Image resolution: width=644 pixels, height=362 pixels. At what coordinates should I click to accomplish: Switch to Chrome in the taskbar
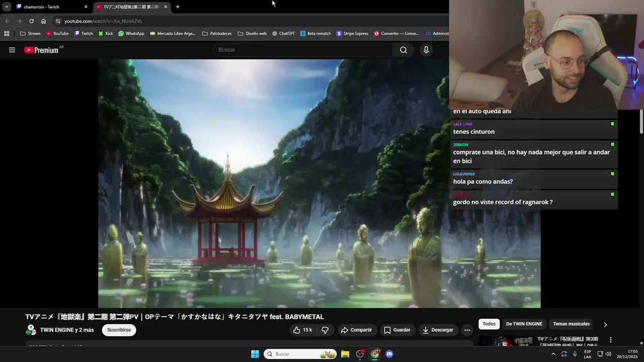click(374, 354)
